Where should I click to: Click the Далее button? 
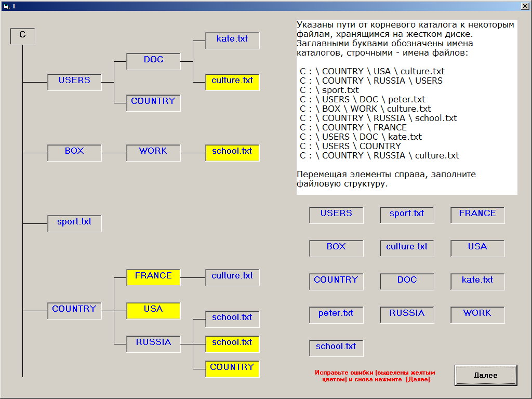coord(486,375)
